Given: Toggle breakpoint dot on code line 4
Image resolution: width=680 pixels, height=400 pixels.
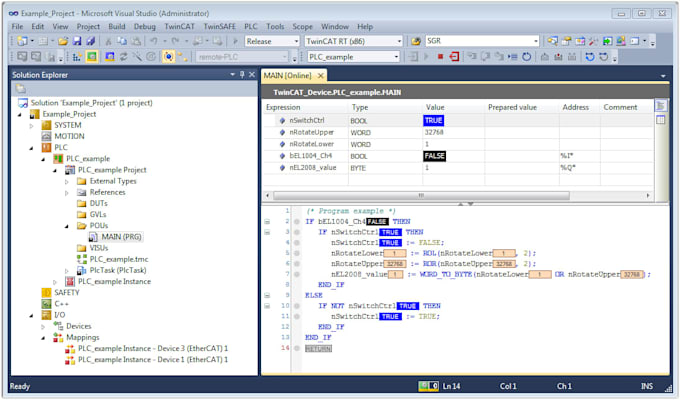Looking at the screenshot, I should tap(297, 243).
